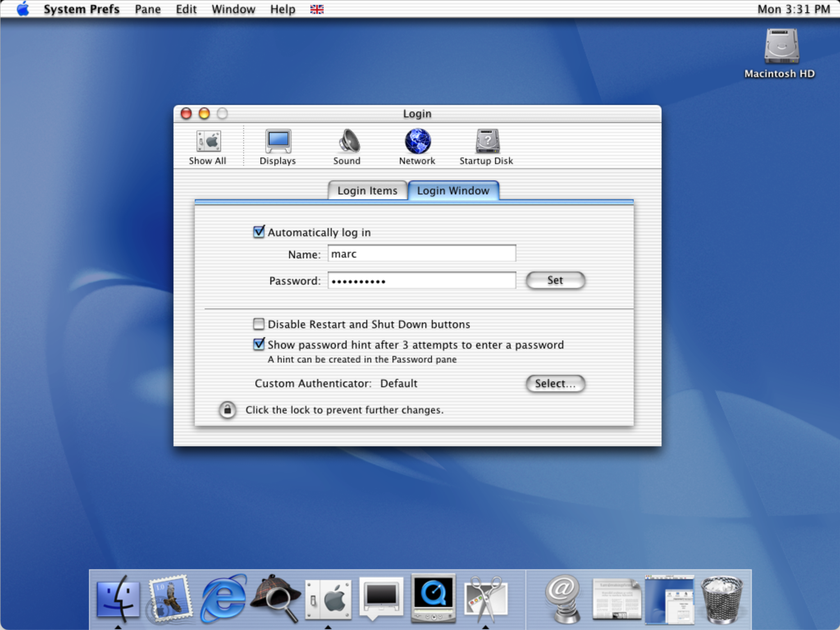Viewport: 840px width, 630px height.
Task: Click the 'Custom Authenticator:' label
Action: point(313,383)
